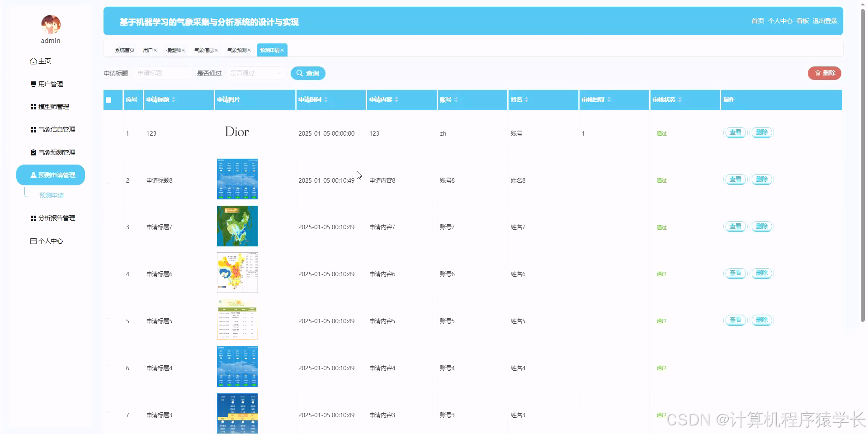Viewport: 868px width, 434px height.
Task: Check the row 123 checkbox
Action: (108, 133)
